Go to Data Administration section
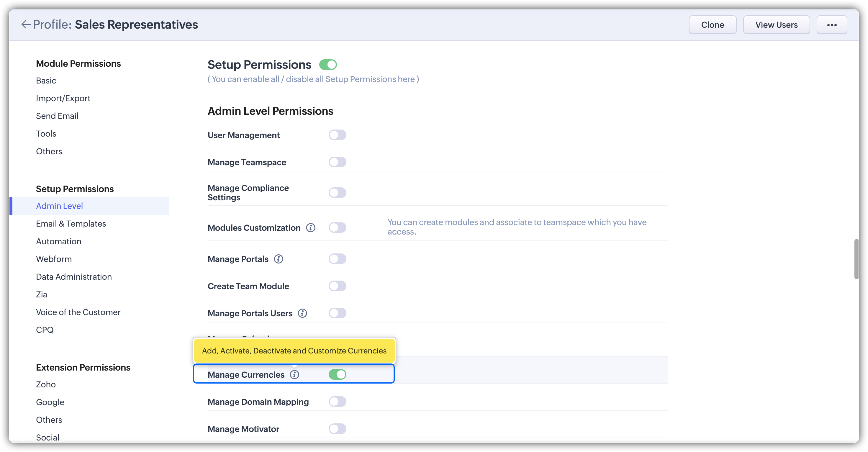The width and height of the screenshot is (868, 452). [x=74, y=277]
